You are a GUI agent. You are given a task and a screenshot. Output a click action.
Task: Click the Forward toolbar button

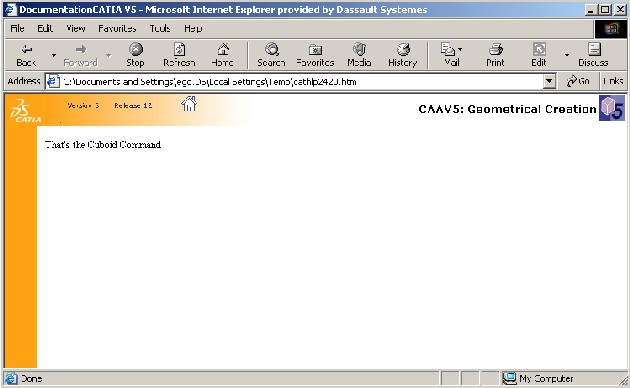pos(81,55)
